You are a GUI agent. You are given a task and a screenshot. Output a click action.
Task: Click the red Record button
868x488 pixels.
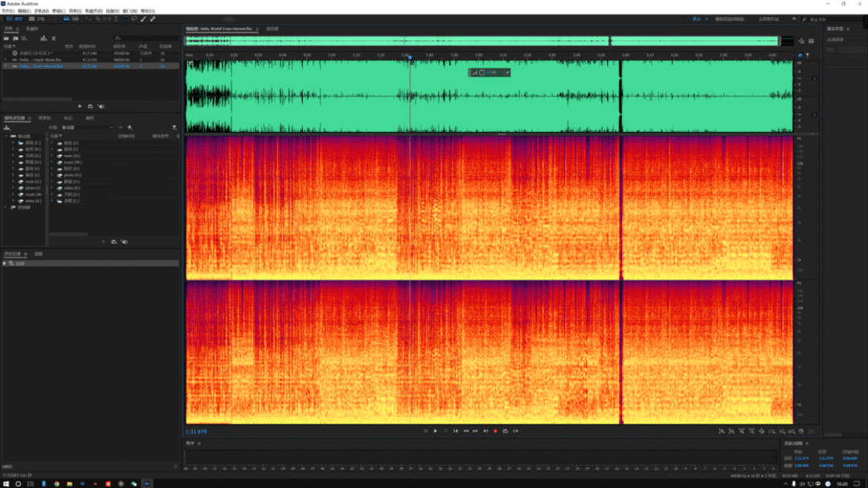coord(495,431)
